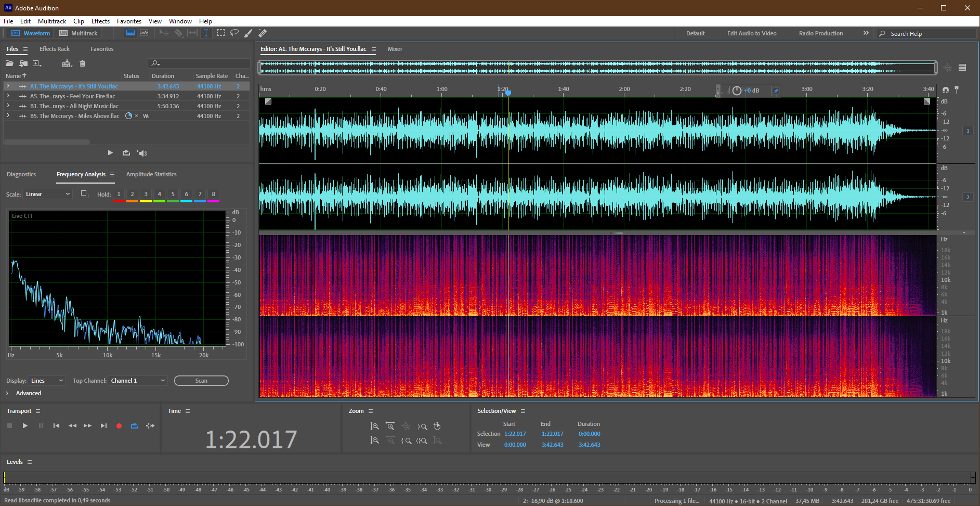Expand the A1 It's Still You file row
The height and width of the screenshot is (506, 980).
pos(8,86)
